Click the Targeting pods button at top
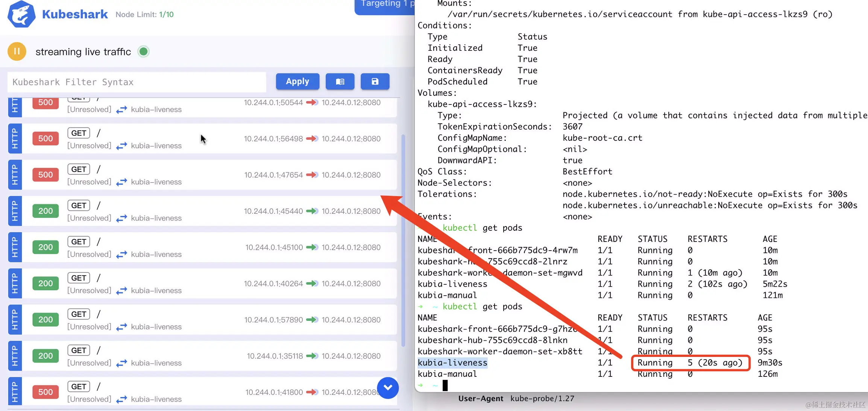Viewport: 868px width, 411px height. coord(384,5)
